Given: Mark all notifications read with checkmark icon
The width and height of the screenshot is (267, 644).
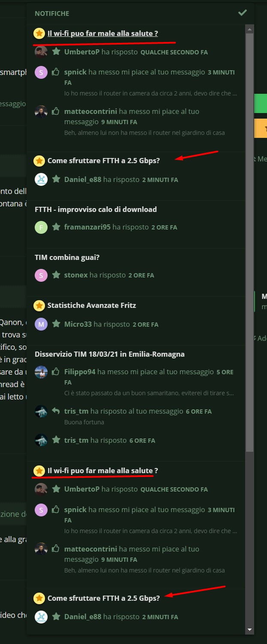Looking at the screenshot, I should click(242, 13).
